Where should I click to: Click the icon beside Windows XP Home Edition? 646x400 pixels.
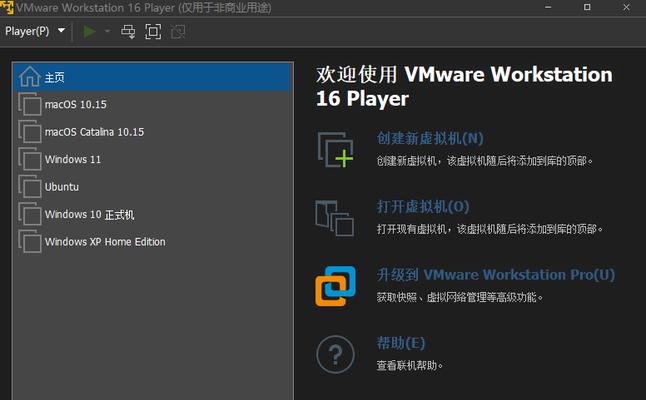(x=30, y=242)
